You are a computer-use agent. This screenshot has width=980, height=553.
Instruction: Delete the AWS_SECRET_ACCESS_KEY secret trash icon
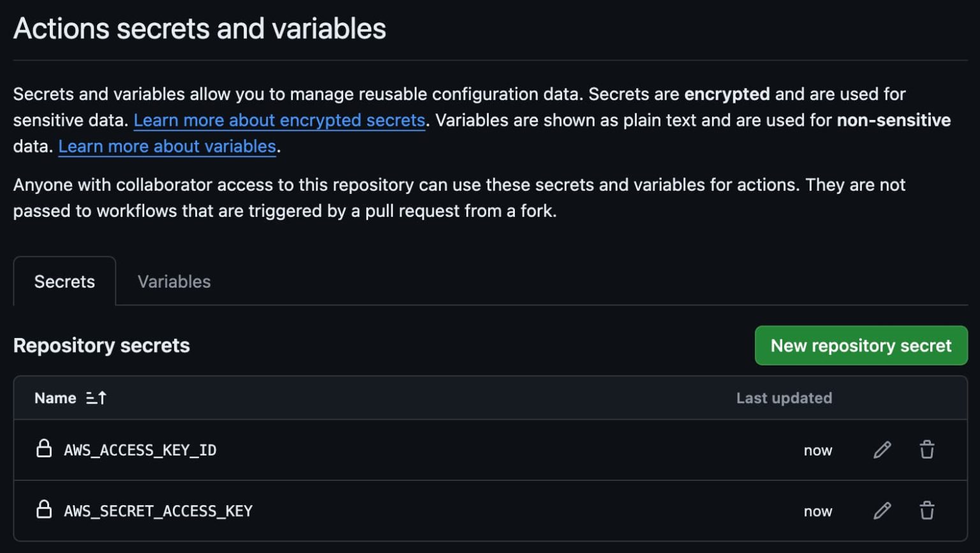[927, 510]
